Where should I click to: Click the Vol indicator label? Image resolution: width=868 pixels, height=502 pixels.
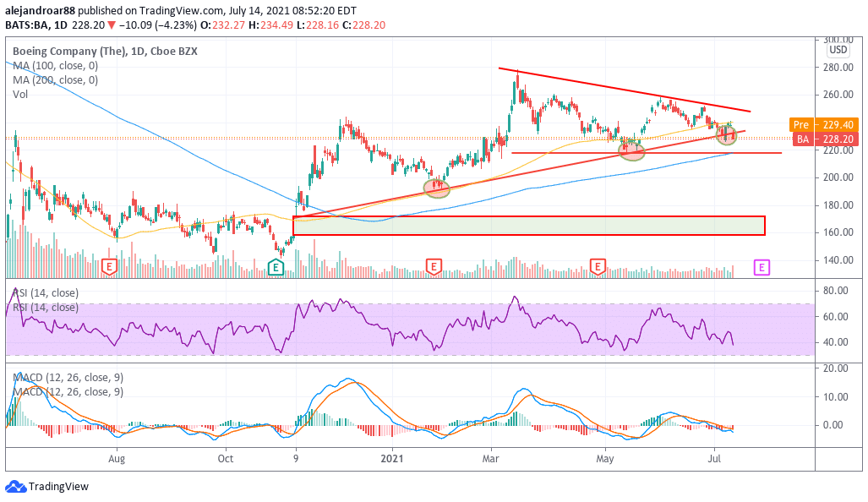pos(20,95)
